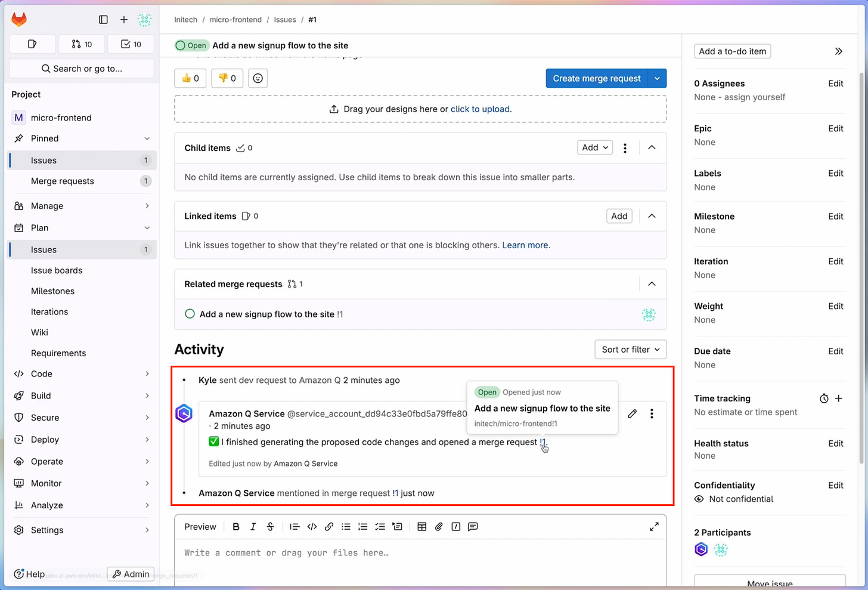The width and height of the screenshot is (868, 590).
Task: Open the Child items three-dot menu
Action: point(625,148)
